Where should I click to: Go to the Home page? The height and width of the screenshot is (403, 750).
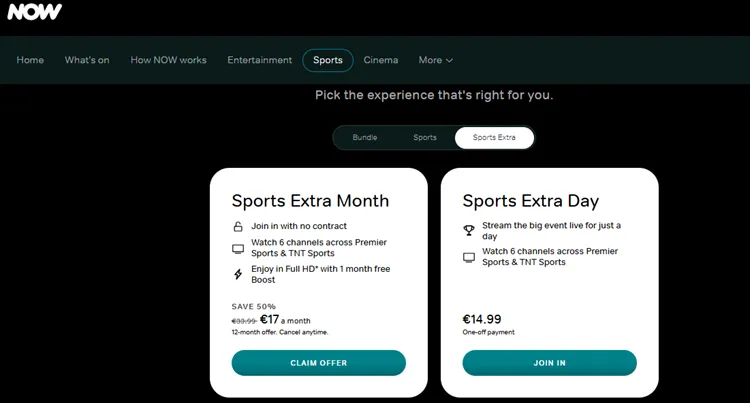coord(30,60)
